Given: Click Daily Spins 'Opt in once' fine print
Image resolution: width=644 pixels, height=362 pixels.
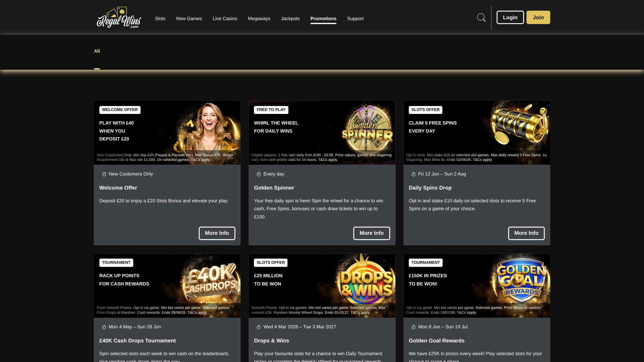Looking at the screenshot, I should pos(476,157).
